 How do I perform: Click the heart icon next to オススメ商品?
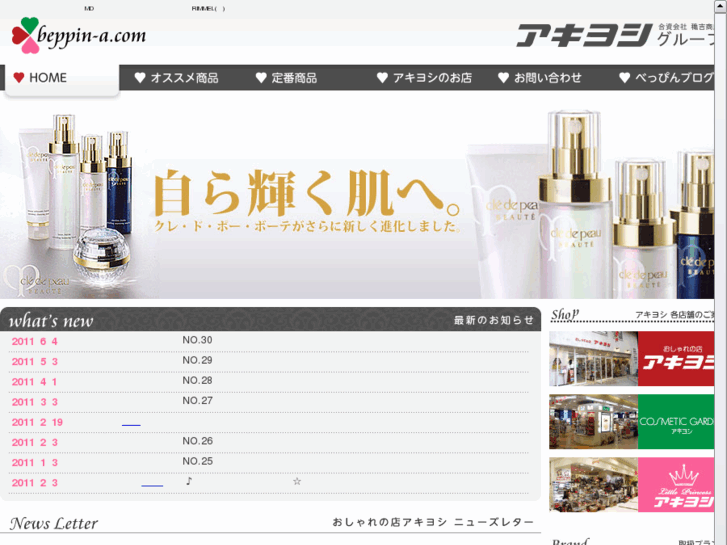(x=140, y=78)
